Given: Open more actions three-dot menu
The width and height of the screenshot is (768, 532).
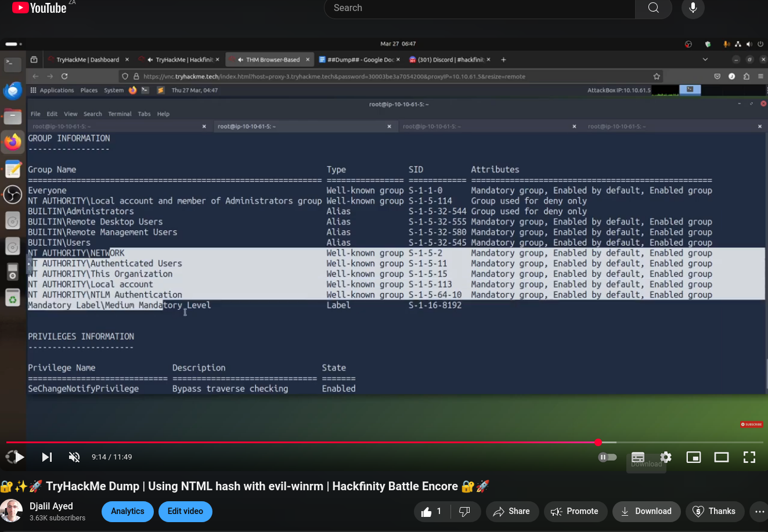Looking at the screenshot, I should pyautogui.click(x=759, y=511).
